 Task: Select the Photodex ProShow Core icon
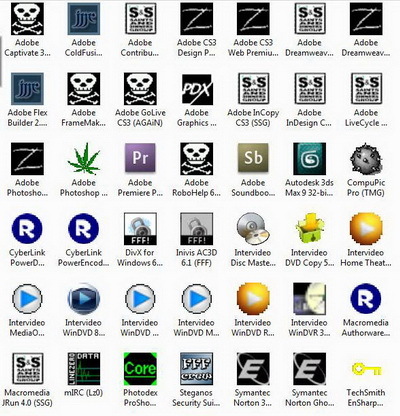point(140,369)
